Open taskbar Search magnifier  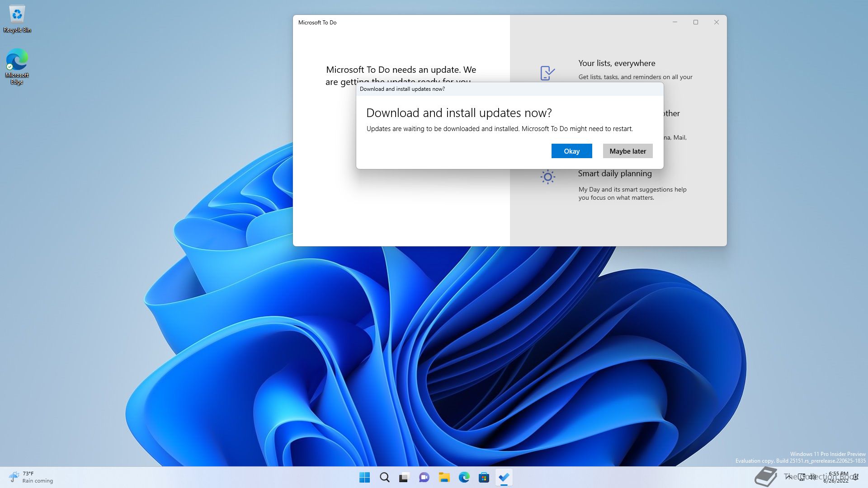point(385,477)
